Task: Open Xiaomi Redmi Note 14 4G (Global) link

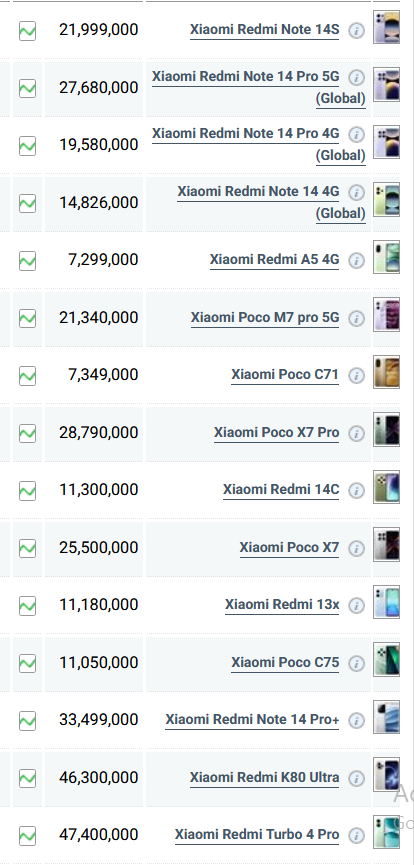Action: (272, 202)
